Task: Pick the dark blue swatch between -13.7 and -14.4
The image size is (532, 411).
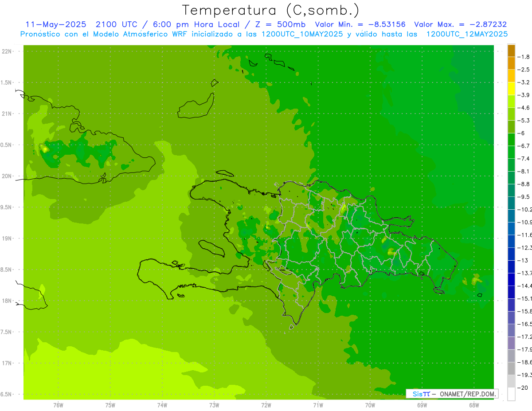Action: tap(511, 279)
